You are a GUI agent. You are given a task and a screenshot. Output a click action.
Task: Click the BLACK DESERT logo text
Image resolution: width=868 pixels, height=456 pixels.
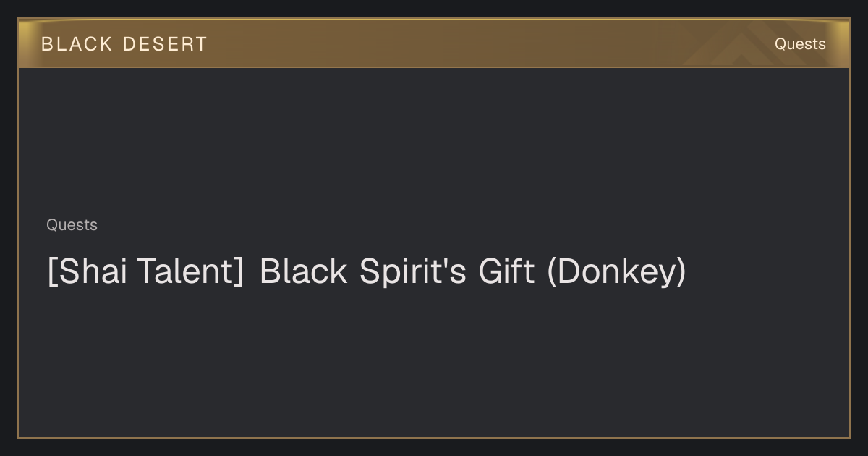click(124, 44)
